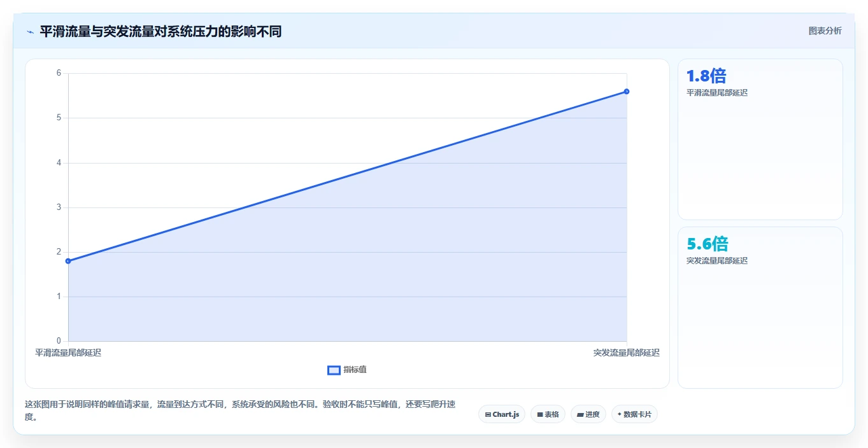Click the 1.8倍 value card
The image size is (868, 448).
pos(760,139)
